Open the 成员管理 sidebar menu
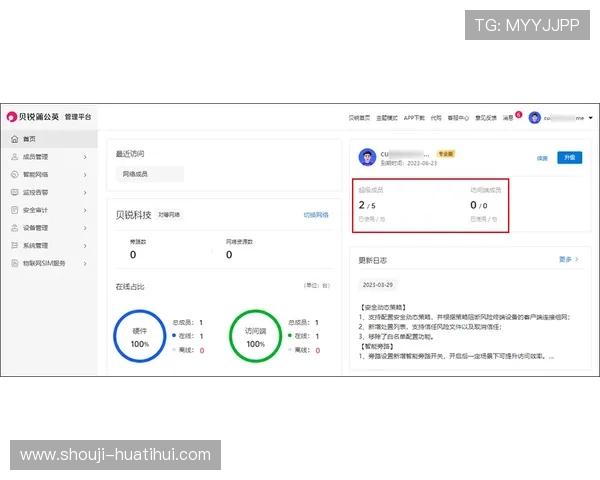This screenshot has width=600, height=480. tap(49, 157)
